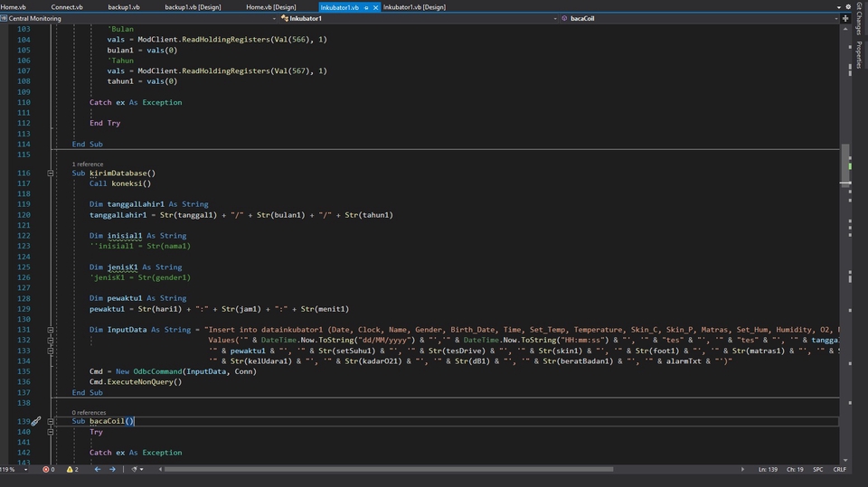
Task: Collapse the InputData statement at line 131
Action: tap(51, 330)
